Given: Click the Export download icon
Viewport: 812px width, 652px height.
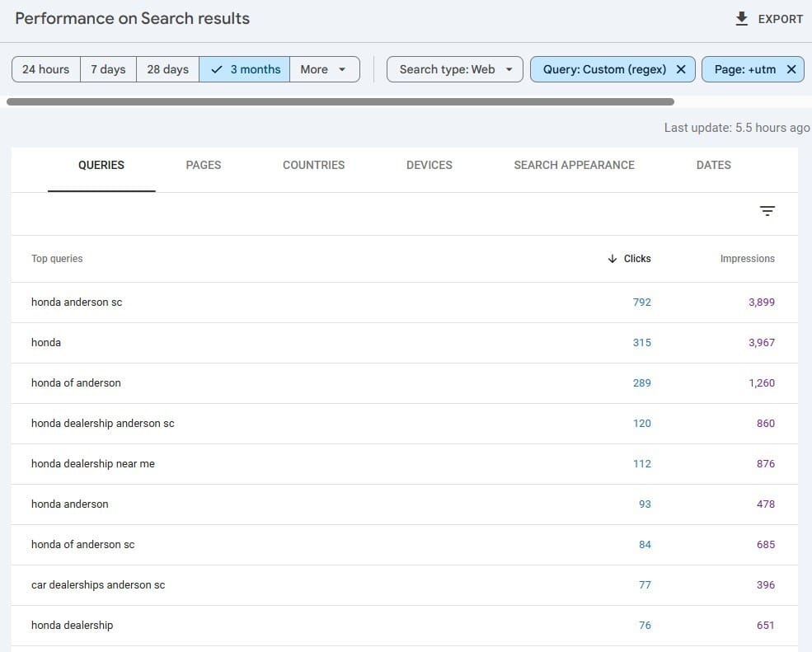Looking at the screenshot, I should click(742, 19).
